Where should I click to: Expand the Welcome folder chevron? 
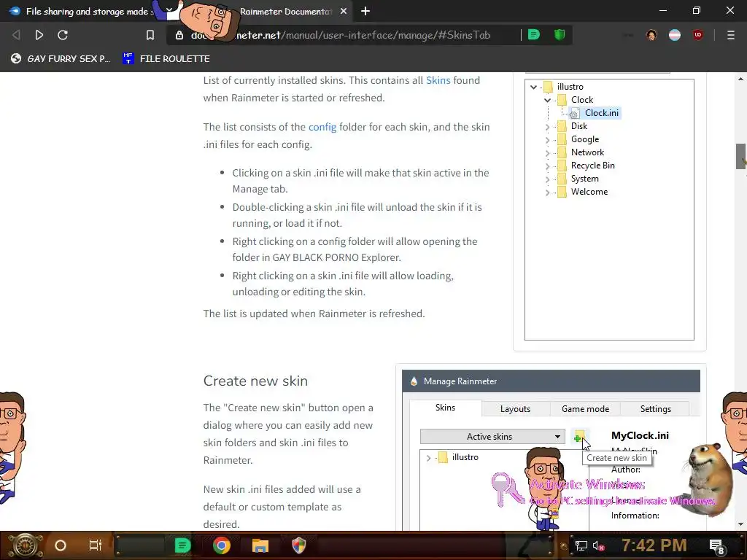coord(547,192)
